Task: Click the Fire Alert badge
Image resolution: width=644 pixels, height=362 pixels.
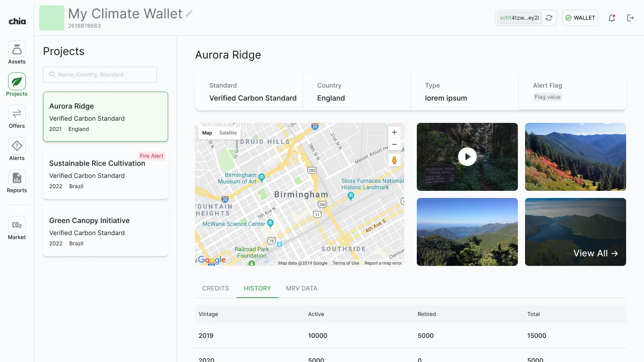Action: [152, 156]
